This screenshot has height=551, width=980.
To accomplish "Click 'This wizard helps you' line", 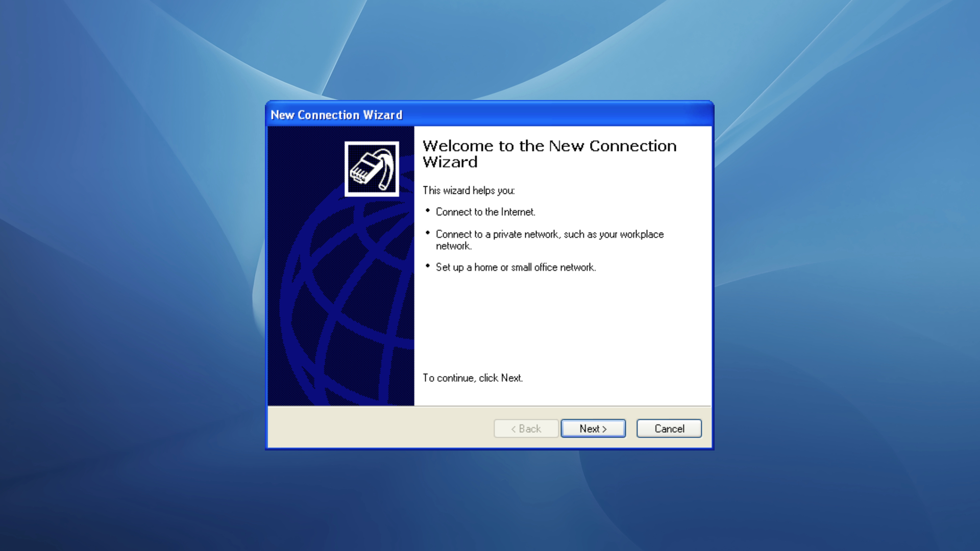I will click(x=468, y=190).
